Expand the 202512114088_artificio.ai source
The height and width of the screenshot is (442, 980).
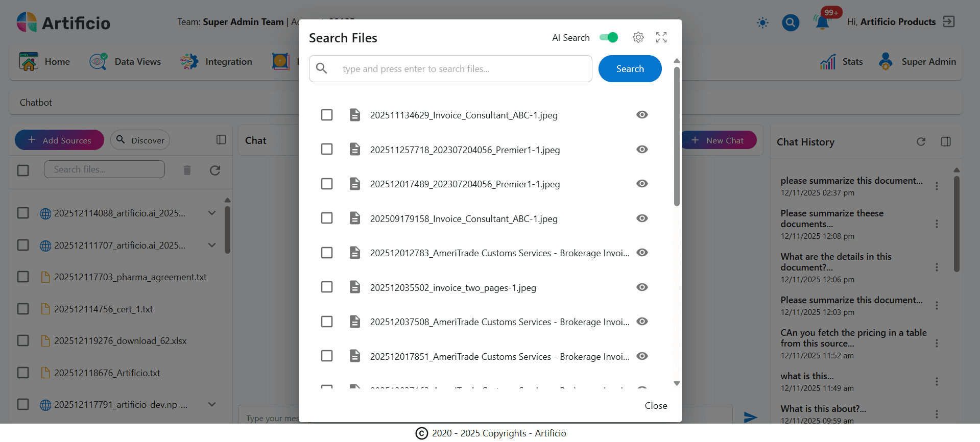click(x=212, y=213)
